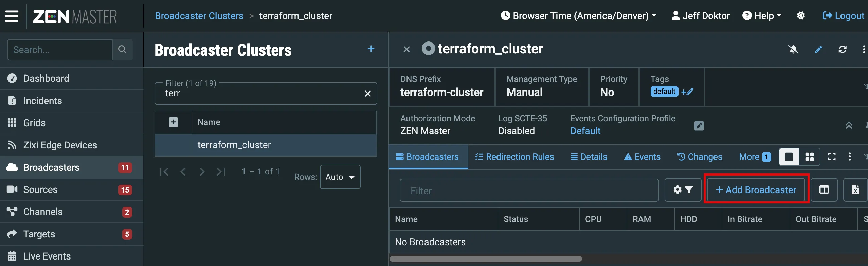Open the Events tab
The height and width of the screenshot is (266, 868).
coord(642,157)
